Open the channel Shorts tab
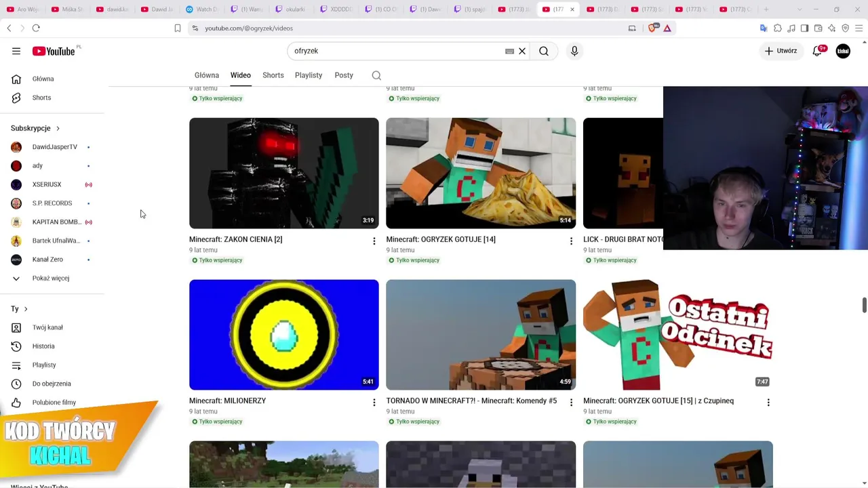 273,75
